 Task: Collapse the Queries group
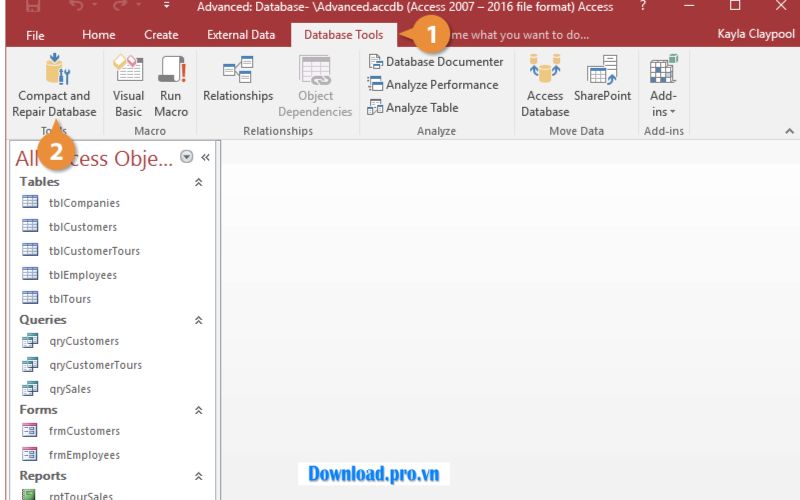tap(198, 320)
